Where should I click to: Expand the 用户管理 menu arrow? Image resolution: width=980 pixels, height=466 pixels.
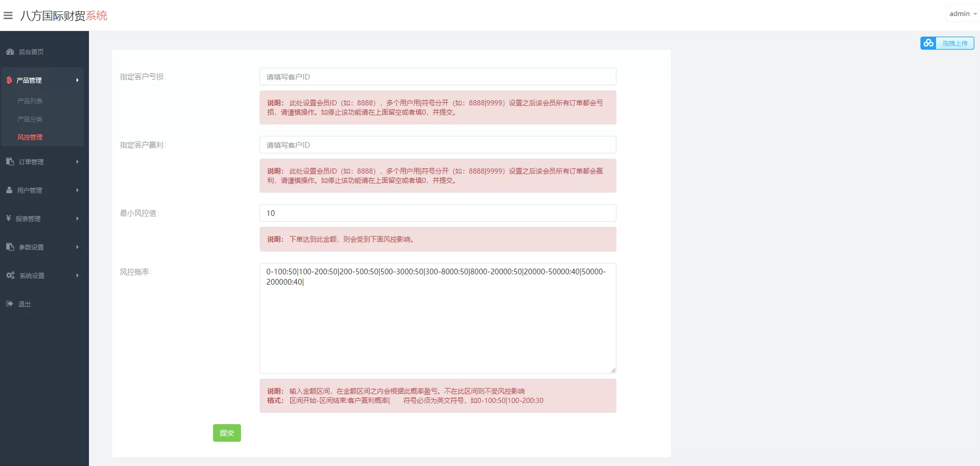(x=77, y=190)
